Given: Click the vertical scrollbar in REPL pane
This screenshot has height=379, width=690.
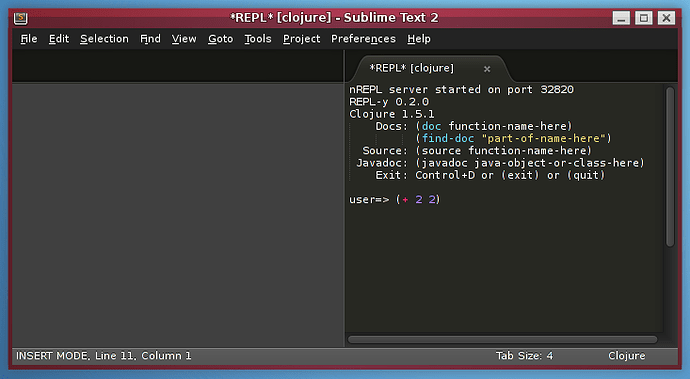Looking at the screenshot, I should (x=670, y=167).
